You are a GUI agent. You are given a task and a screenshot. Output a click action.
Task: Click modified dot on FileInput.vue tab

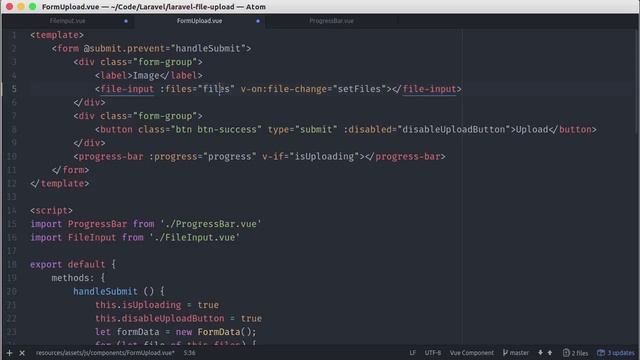point(126,21)
